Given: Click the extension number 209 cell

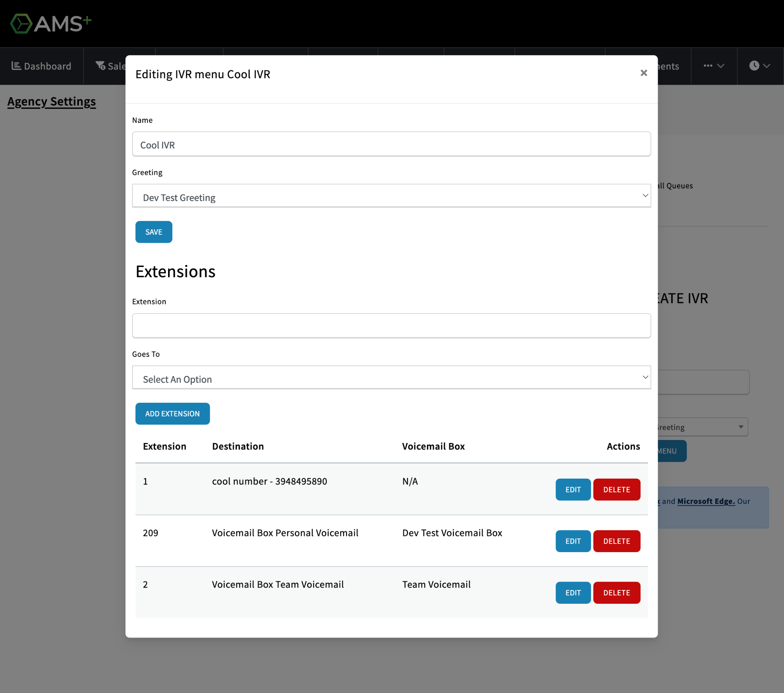Looking at the screenshot, I should pyautogui.click(x=150, y=533).
